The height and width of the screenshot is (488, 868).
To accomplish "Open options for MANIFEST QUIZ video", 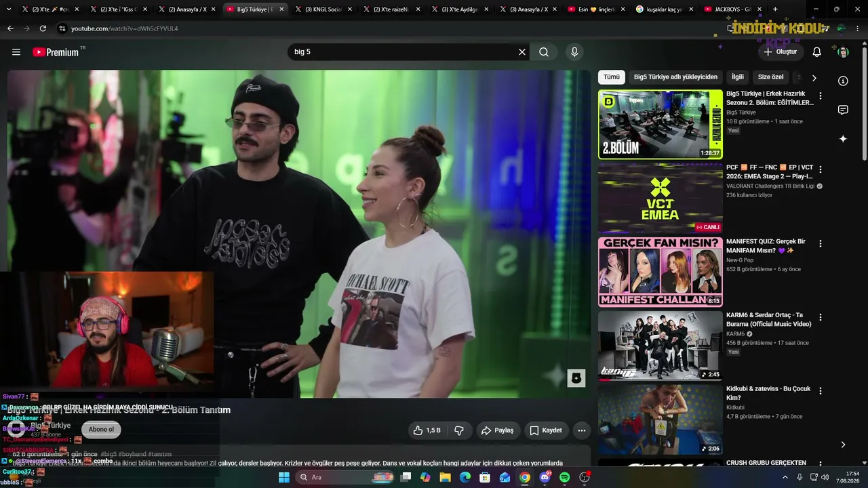I will click(821, 243).
